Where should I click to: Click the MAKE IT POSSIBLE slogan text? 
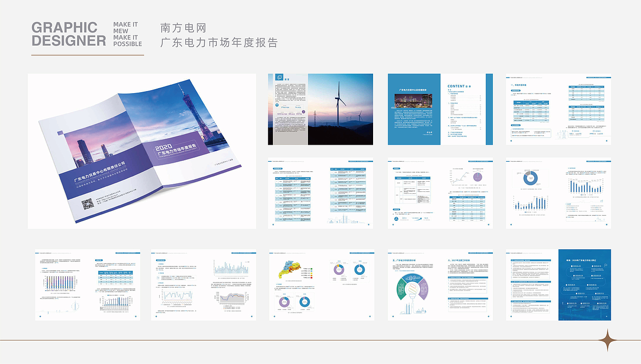click(127, 34)
